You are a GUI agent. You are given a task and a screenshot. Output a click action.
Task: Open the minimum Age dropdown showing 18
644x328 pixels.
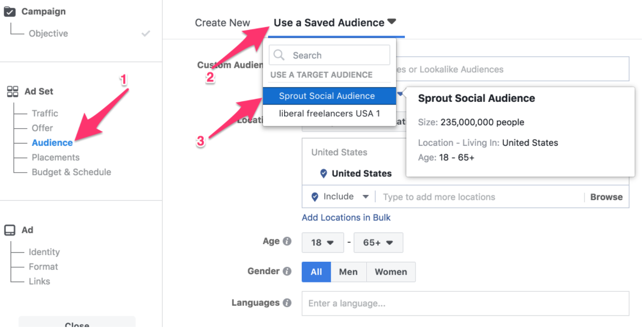[323, 242]
